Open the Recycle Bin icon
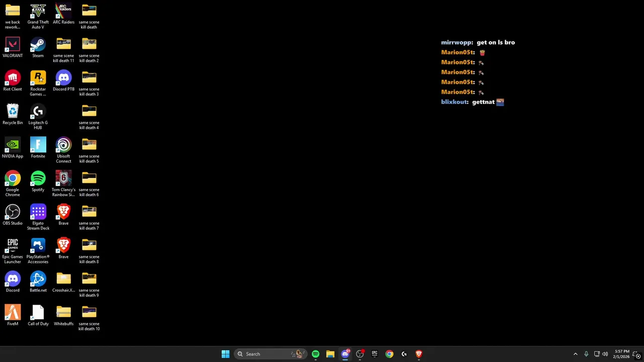Screen dimensions: 644x362 point(13,115)
